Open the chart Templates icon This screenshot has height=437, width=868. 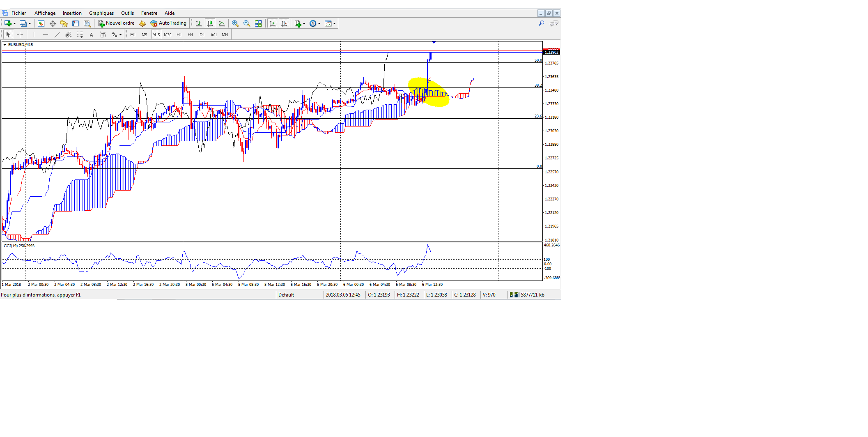[328, 23]
